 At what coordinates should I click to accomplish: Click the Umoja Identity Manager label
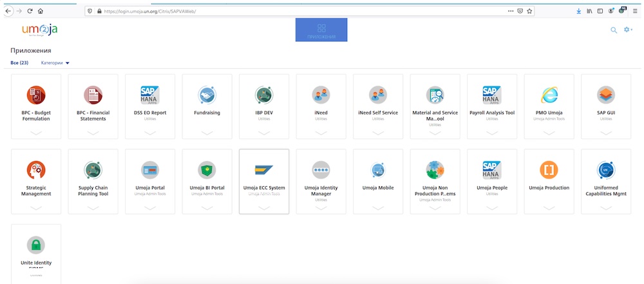pos(321,191)
